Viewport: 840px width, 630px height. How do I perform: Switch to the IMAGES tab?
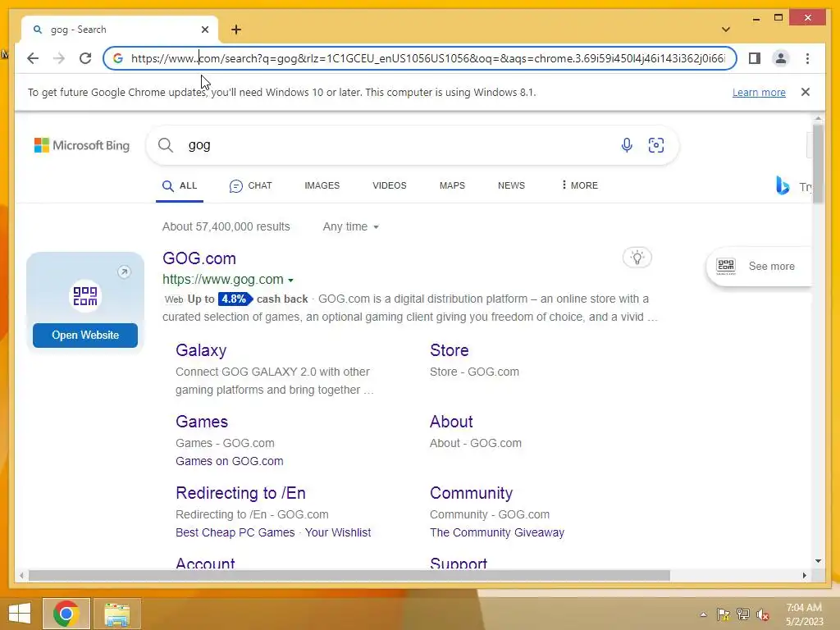coord(322,185)
